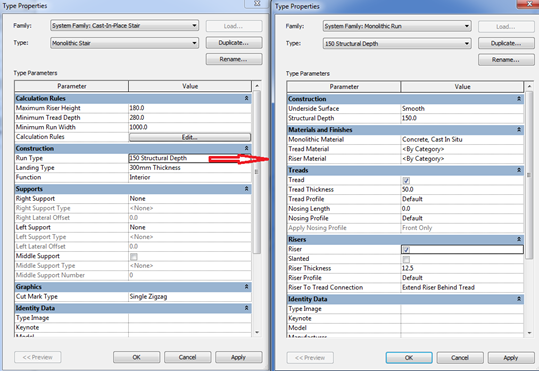This screenshot has height=371, width=539.
Task: Click the Structural Depth value 150.0
Action: tap(462, 118)
